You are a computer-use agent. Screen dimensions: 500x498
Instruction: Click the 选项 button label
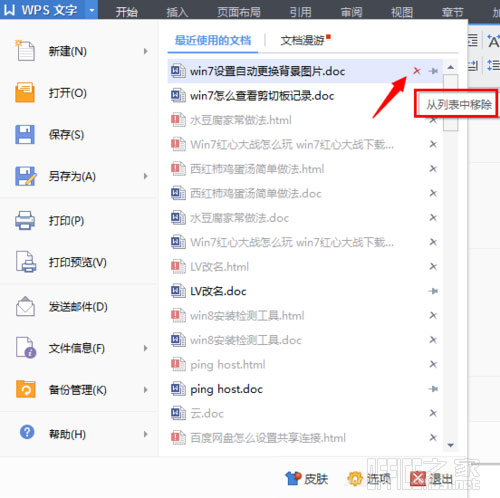(378, 479)
